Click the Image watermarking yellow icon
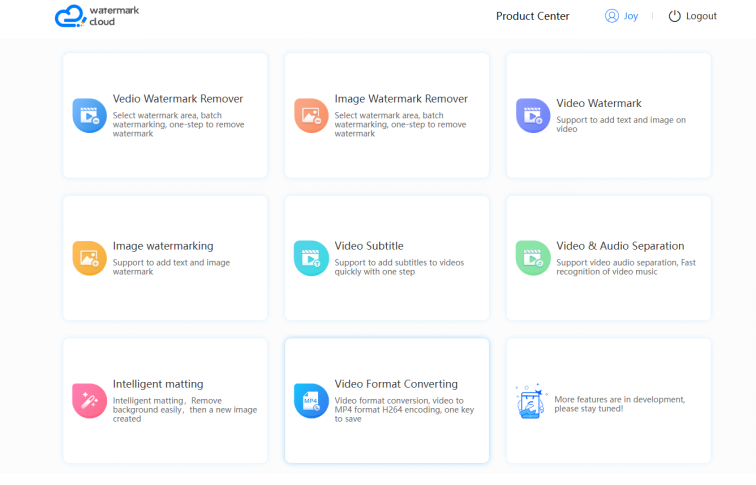This screenshot has width=756, height=485. (89, 258)
